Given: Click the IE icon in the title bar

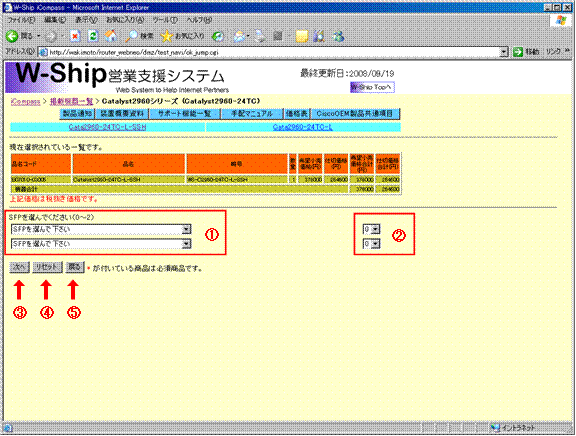Looking at the screenshot, I should click(7, 7).
